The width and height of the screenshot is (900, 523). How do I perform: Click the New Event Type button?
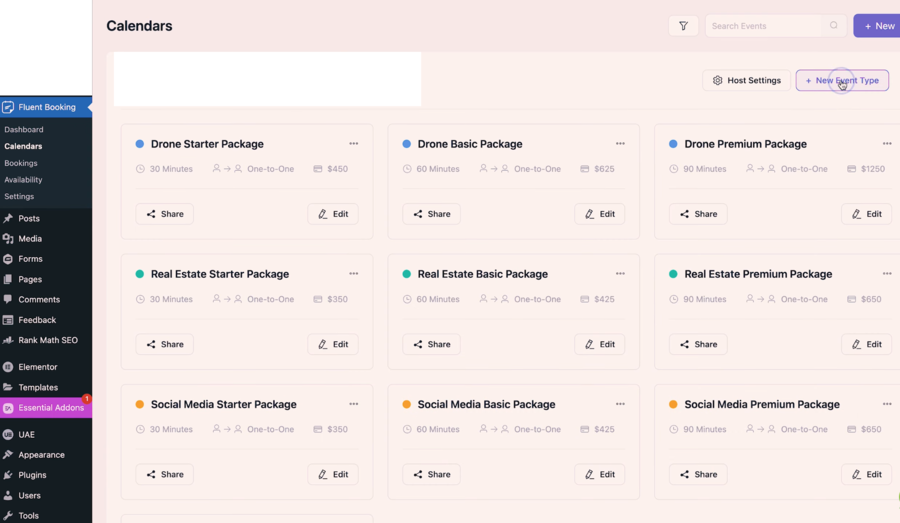click(842, 80)
